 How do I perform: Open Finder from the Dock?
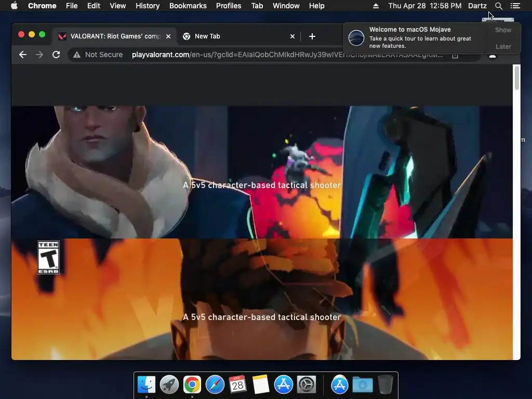(147, 384)
